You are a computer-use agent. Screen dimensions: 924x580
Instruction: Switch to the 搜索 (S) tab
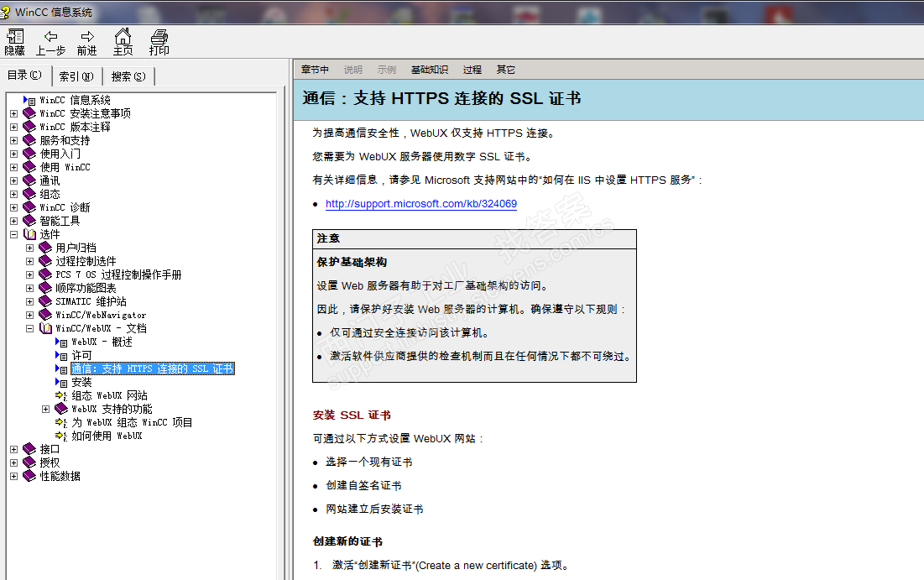[128, 76]
